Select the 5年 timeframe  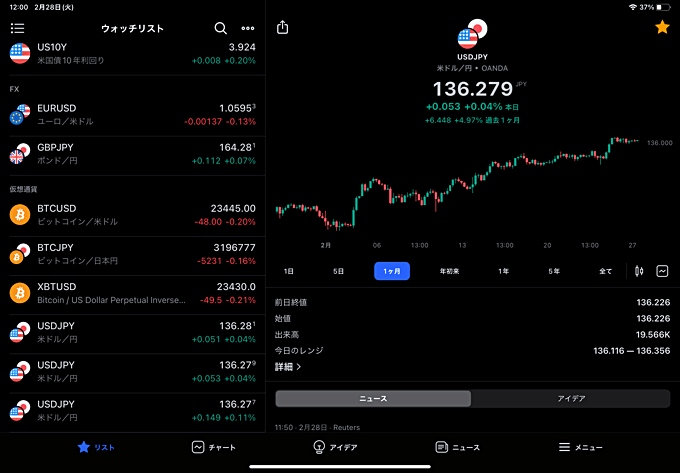554,271
